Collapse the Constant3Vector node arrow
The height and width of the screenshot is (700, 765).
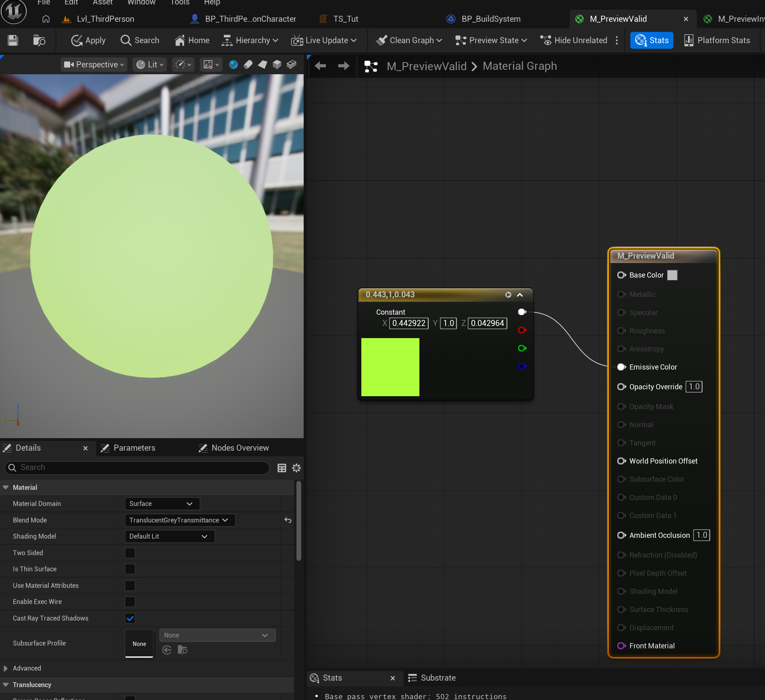[x=520, y=295]
